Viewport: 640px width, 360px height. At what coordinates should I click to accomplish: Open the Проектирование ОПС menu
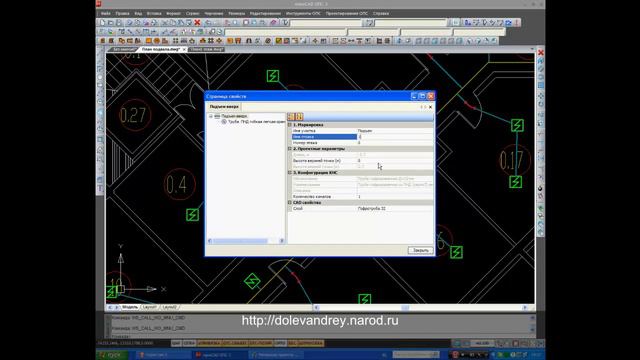[x=347, y=13]
